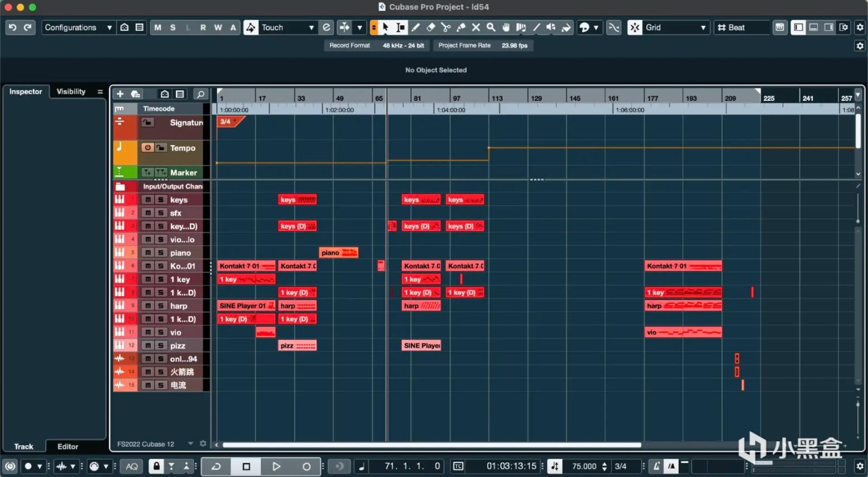Select the Draw pencil tool
Screen dimensions: 868x477
pos(415,27)
